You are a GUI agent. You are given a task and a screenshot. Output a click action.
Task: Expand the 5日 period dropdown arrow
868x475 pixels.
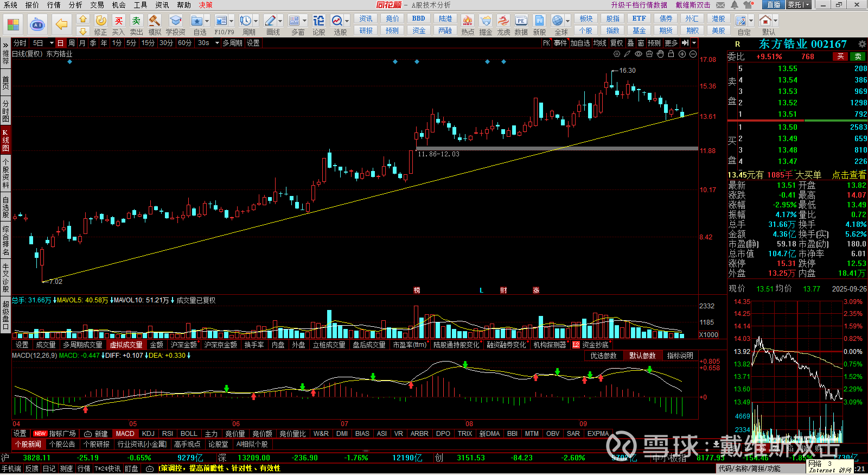pos(52,43)
